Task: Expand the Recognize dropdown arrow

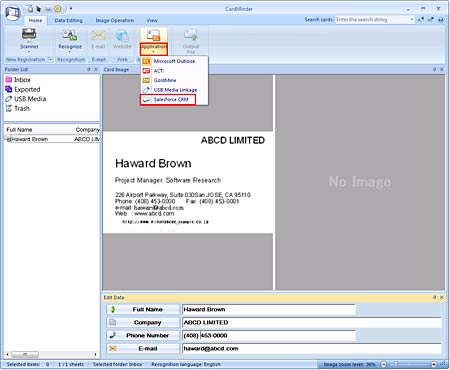Action: click(70, 52)
